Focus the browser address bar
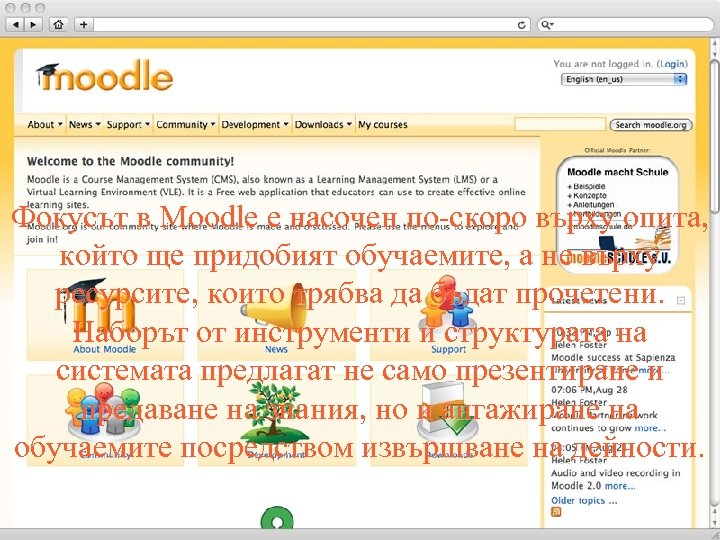Viewport: 720px width, 540px height. pyautogui.click(x=303, y=25)
